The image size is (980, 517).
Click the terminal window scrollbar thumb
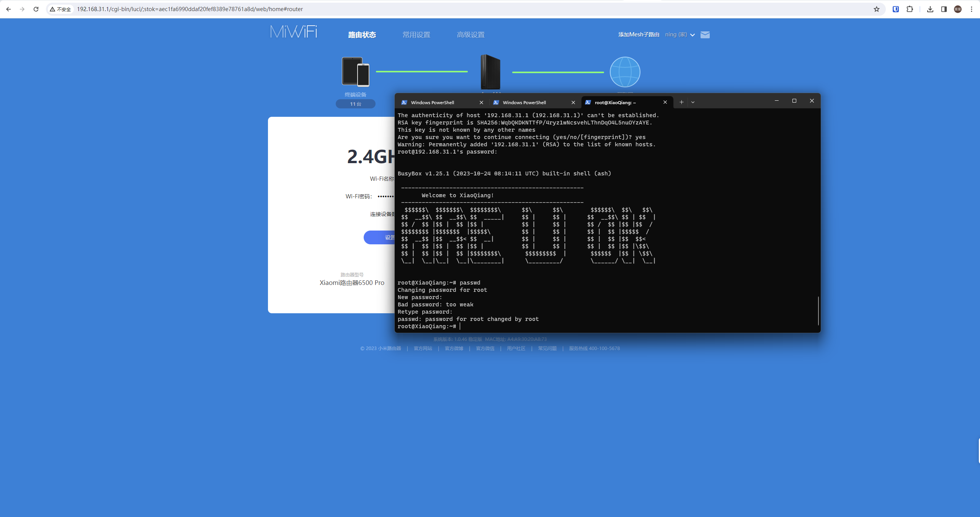pos(818,310)
